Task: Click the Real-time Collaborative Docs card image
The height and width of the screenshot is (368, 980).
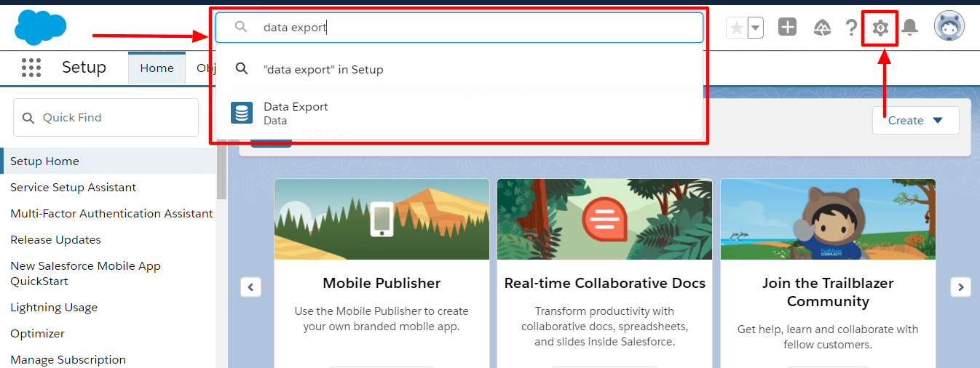Action: pos(604,219)
